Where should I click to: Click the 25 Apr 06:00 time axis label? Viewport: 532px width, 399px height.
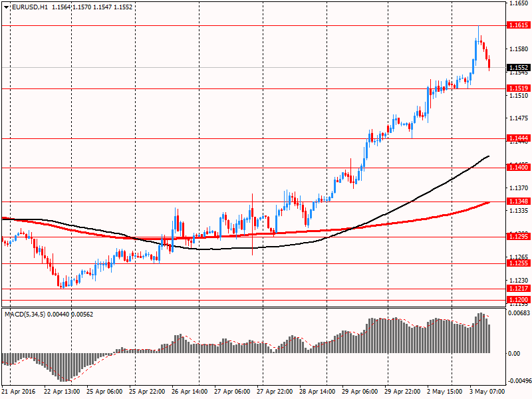(x=105, y=392)
